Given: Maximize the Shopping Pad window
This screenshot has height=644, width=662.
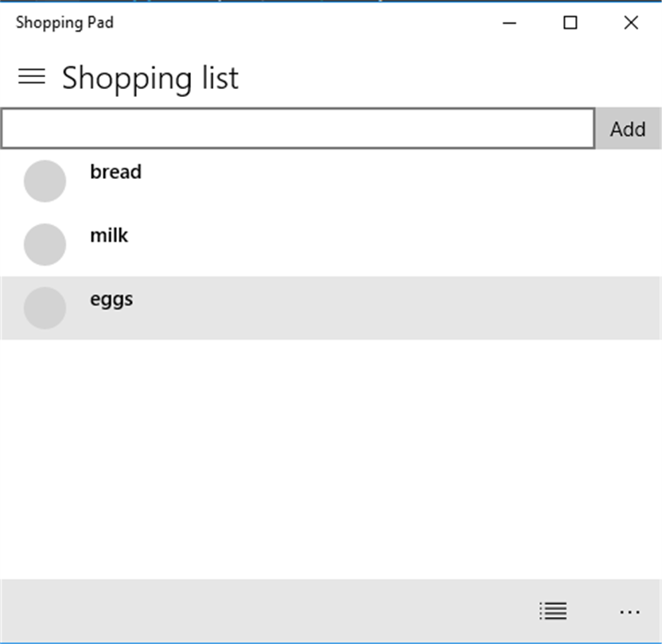Looking at the screenshot, I should coord(570,23).
